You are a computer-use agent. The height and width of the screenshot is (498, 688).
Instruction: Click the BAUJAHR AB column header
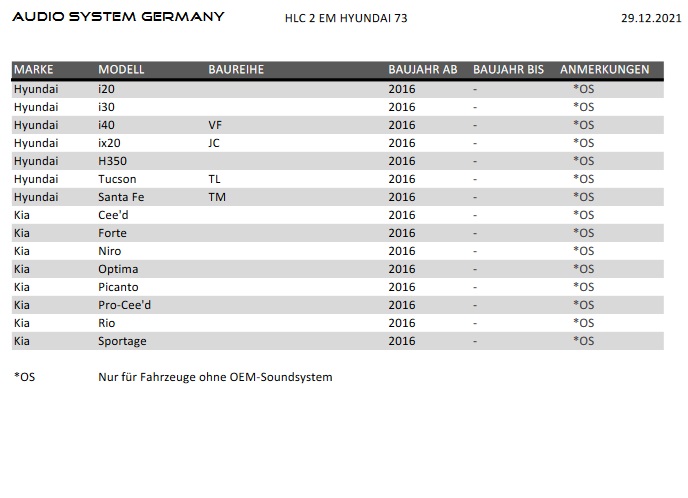423,70
